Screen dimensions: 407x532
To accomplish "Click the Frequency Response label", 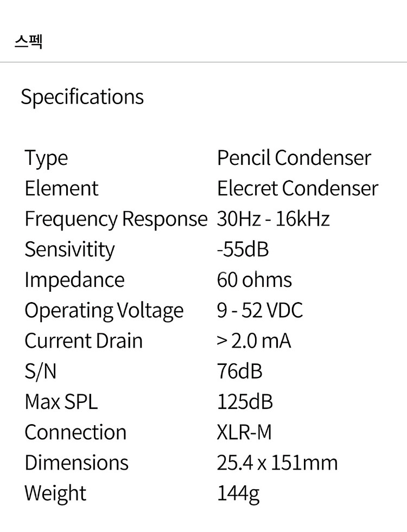I will click(x=116, y=219).
